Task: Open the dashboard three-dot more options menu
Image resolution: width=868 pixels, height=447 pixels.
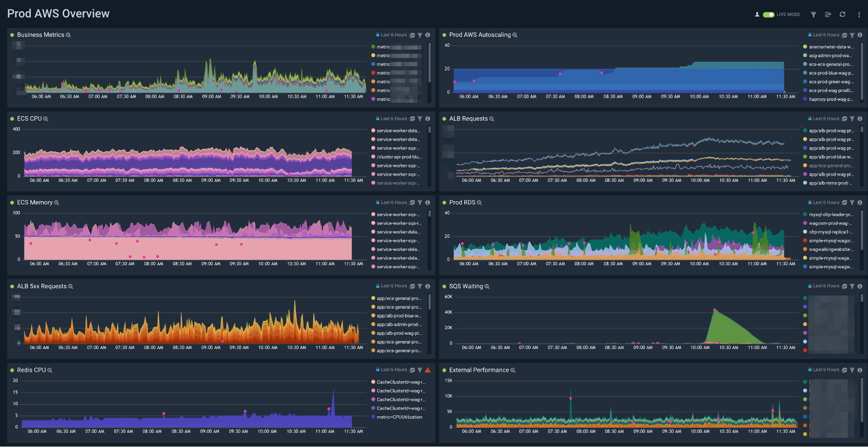Action: 859,15
